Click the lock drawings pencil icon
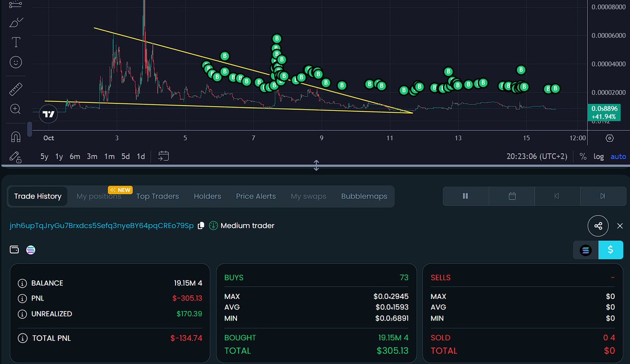 (16, 157)
